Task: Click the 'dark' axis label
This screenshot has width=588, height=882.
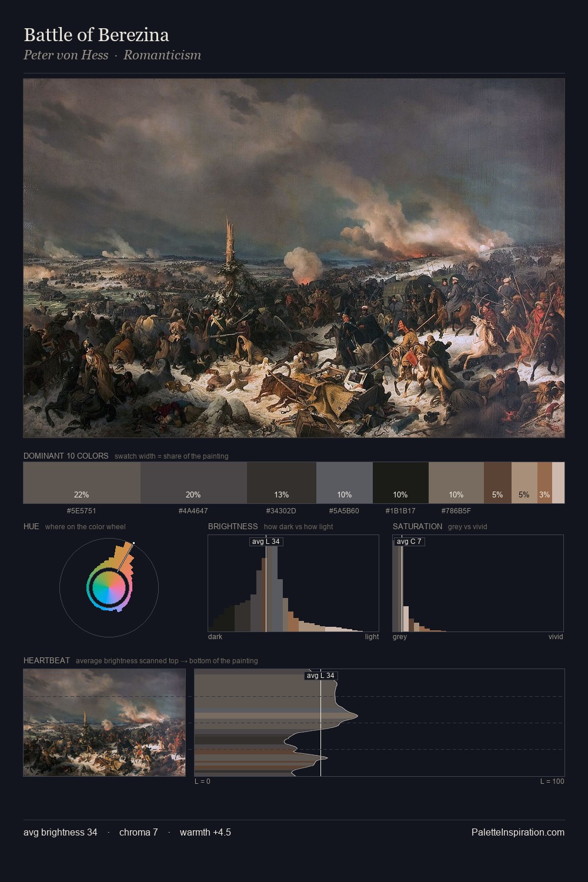Action: tap(215, 637)
